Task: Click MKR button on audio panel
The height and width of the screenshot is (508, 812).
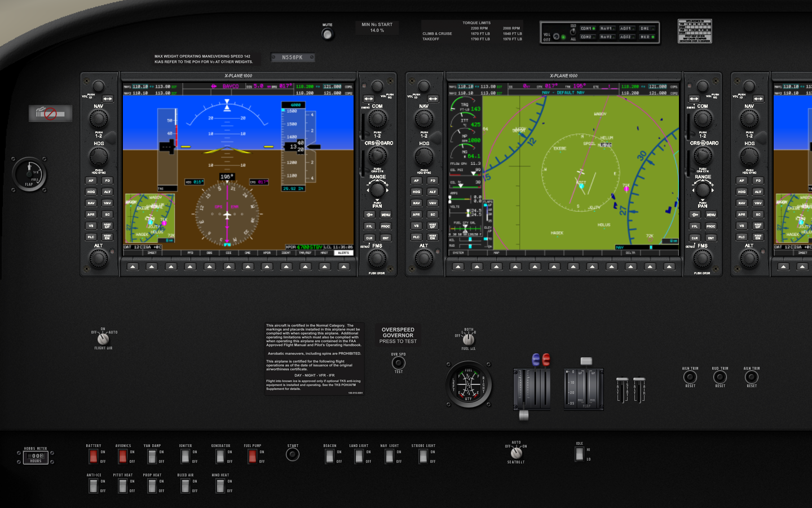Action: pyautogui.click(x=647, y=37)
